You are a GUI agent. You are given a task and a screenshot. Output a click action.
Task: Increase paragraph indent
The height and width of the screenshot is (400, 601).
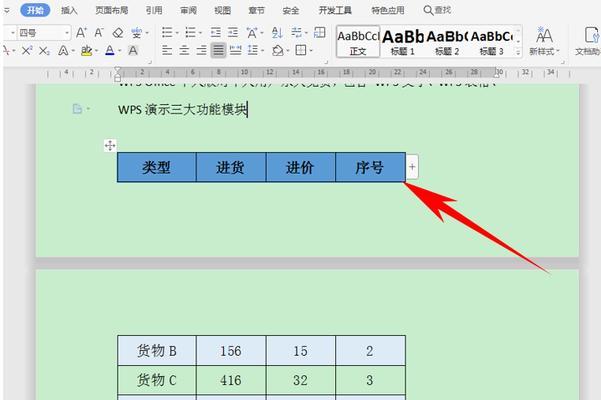pyautogui.click(x=233, y=33)
